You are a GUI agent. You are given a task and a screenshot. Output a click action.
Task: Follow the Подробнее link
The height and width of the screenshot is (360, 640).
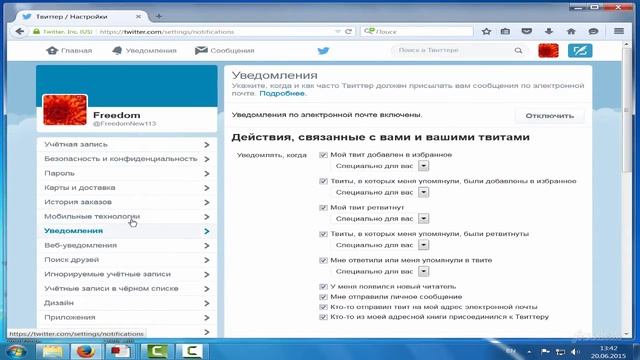(x=282, y=93)
